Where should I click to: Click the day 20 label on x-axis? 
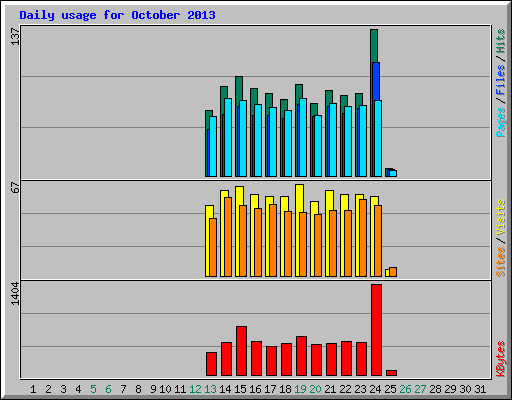(315, 389)
